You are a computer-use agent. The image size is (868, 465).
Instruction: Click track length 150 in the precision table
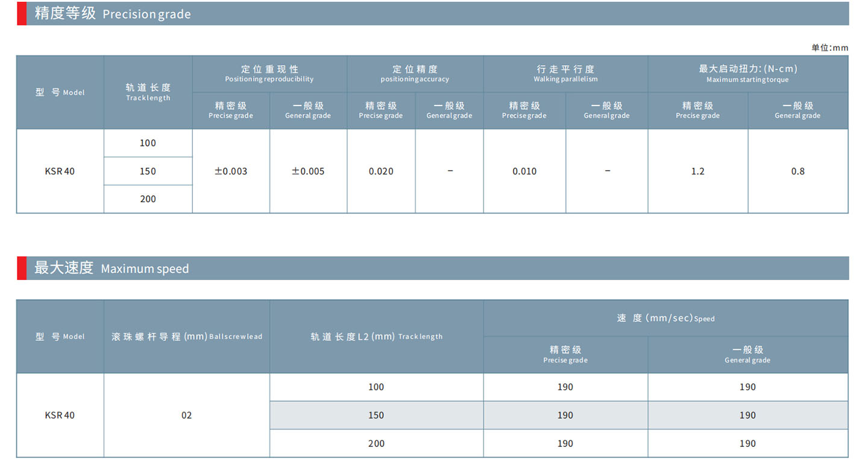point(148,171)
